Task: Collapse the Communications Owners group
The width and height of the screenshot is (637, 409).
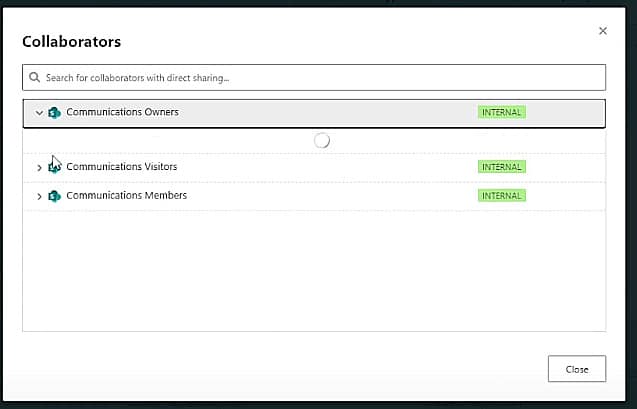Action: [39, 113]
